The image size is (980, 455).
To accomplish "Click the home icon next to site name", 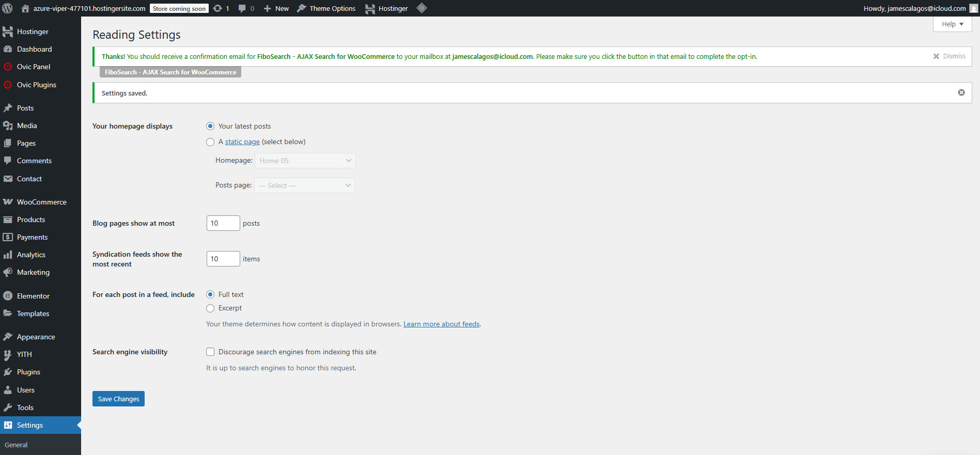I will [25, 8].
